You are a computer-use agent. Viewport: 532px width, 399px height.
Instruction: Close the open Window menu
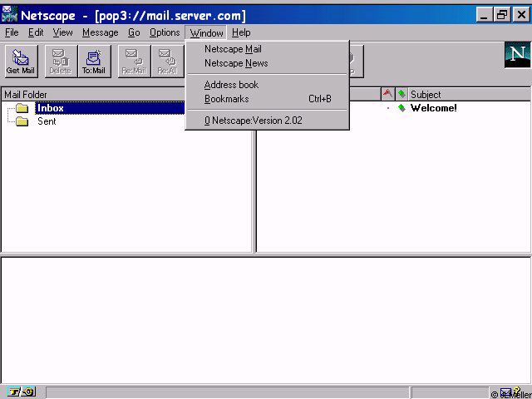[x=206, y=33]
